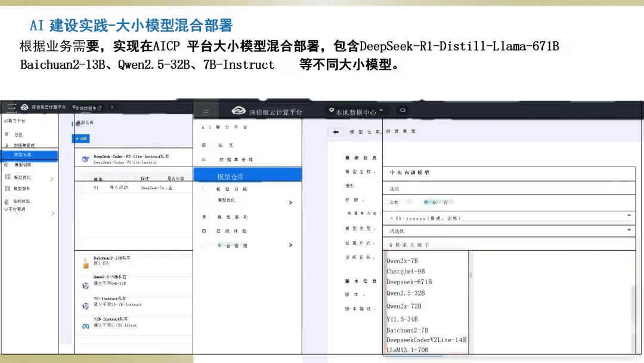
Task: Select 模型训练 in left window sidebar
Action: pyautogui.click(x=23, y=165)
